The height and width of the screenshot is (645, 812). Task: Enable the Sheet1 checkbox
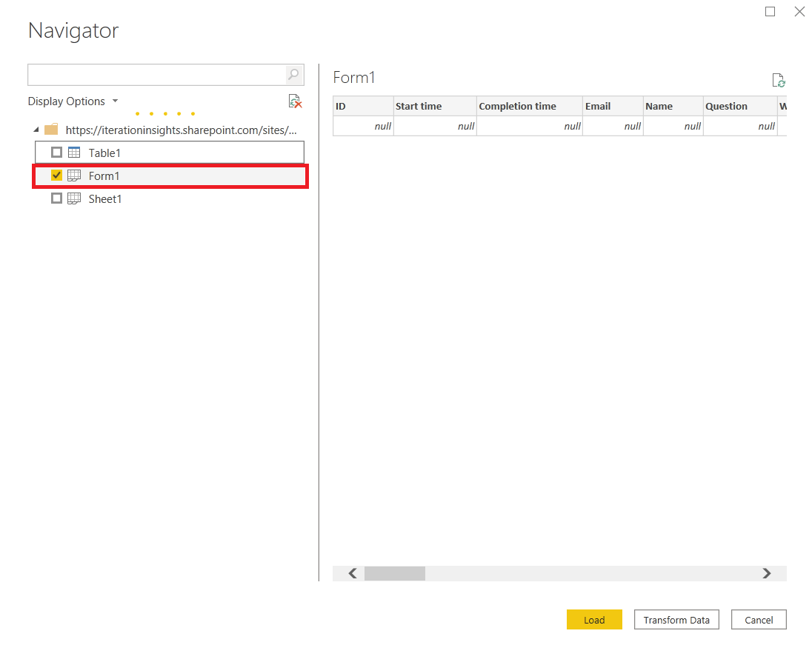[56, 198]
